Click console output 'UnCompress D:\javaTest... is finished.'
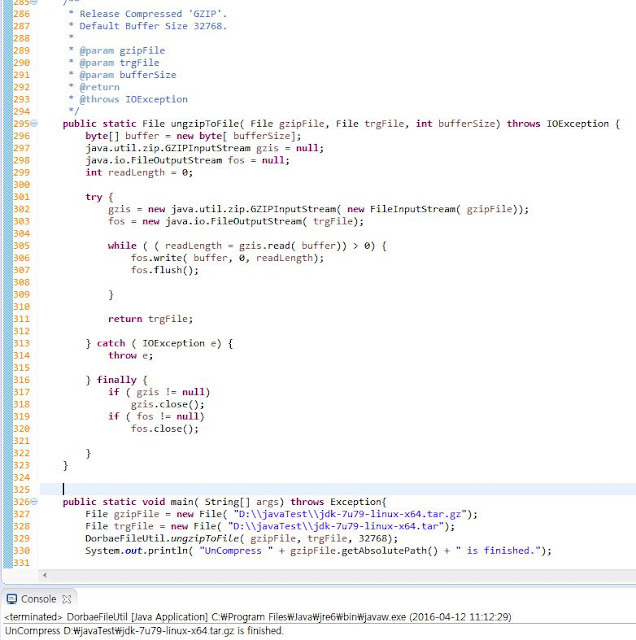The image size is (636, 640). click(144, 631)
